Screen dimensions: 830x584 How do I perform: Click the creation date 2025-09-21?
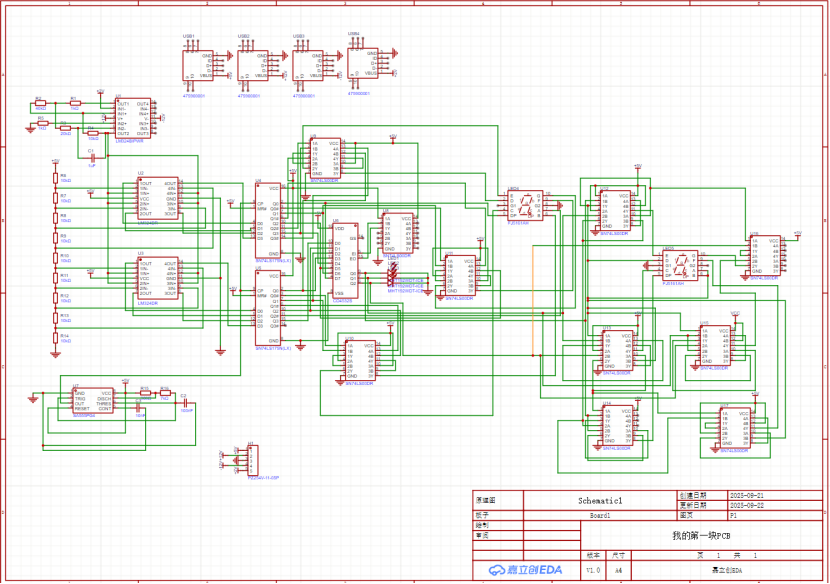coord(747,496)
